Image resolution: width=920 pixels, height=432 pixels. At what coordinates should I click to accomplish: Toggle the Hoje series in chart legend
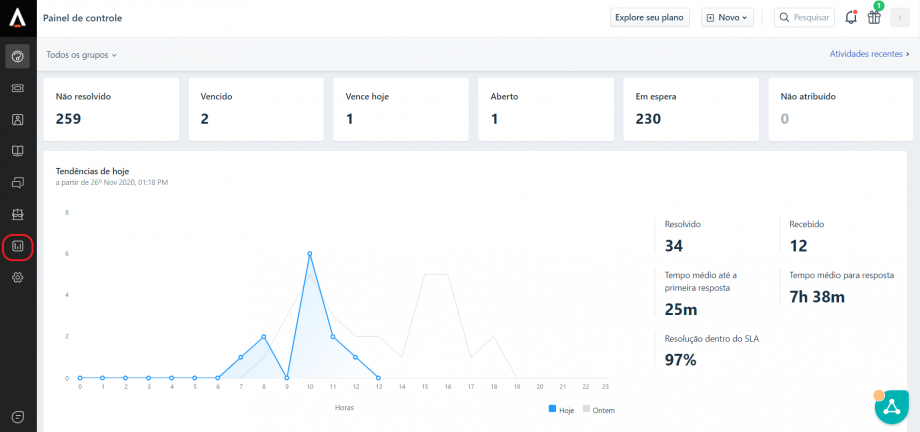(561, 410)
